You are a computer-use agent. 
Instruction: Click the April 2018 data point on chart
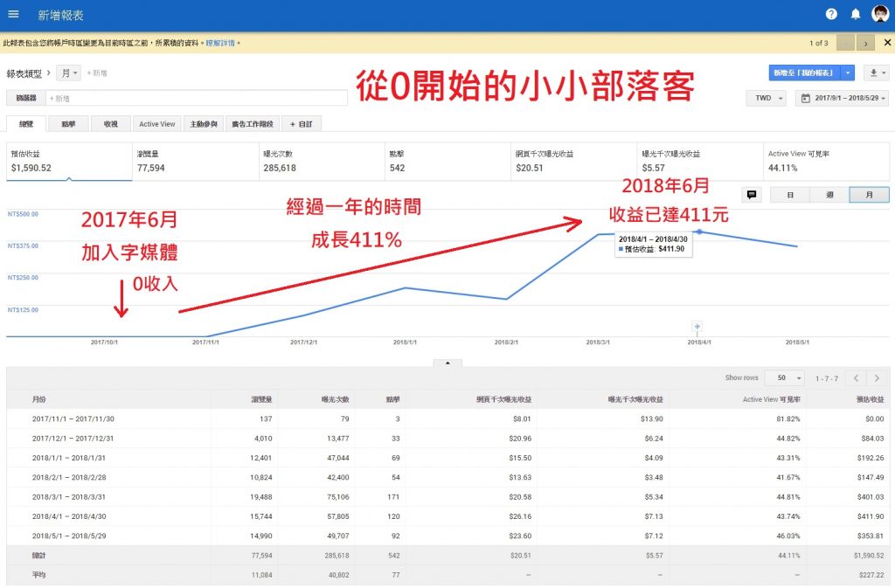698,232
